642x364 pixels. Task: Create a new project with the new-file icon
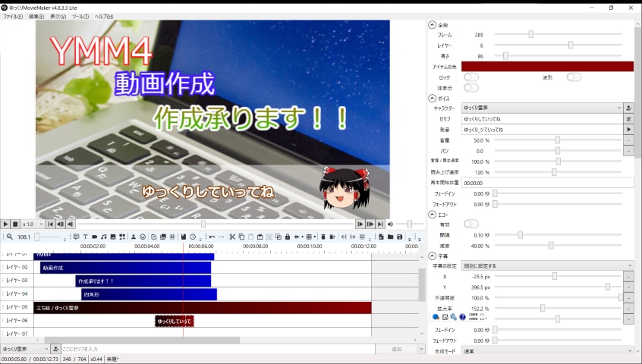pyautogui.click(x=381, y=237)
